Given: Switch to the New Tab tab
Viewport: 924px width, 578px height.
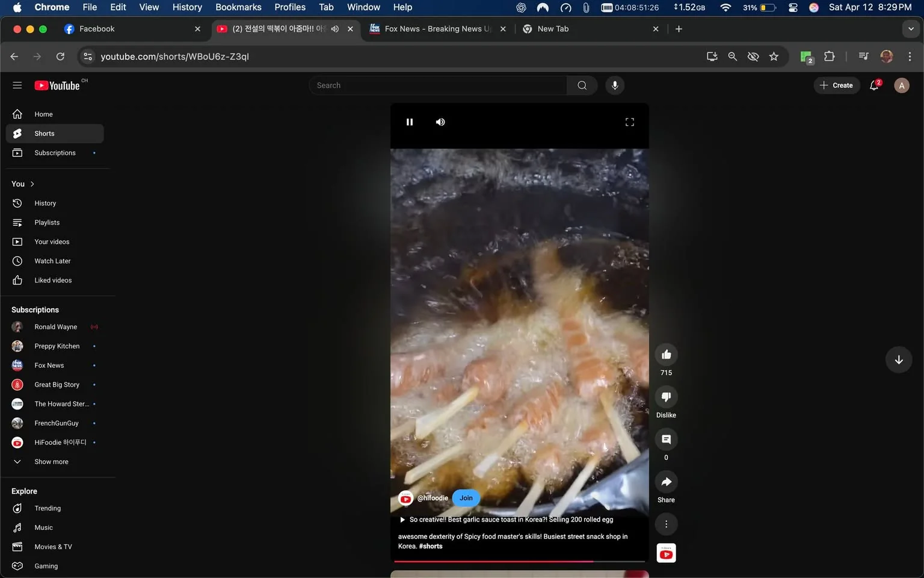Looking at the screenshot, I should [x=591, y=29].
